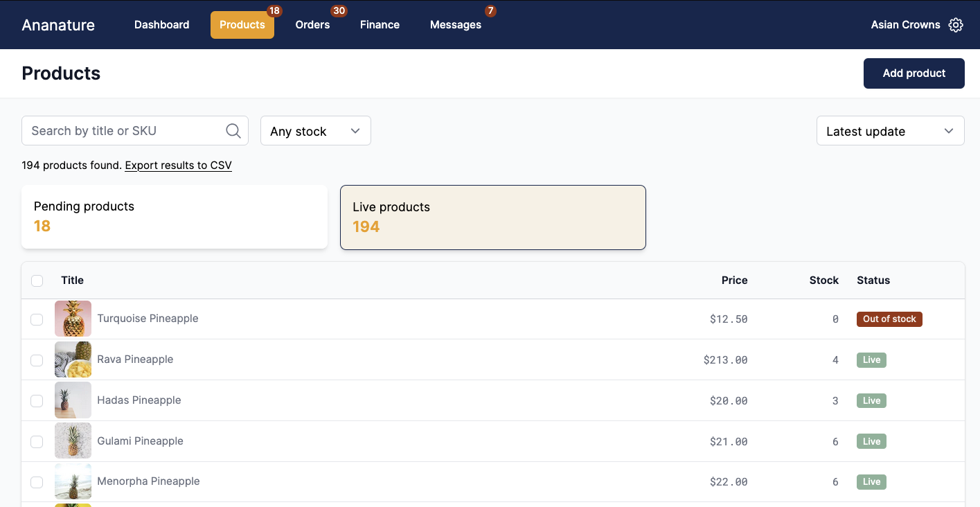Click the magnifier search icon
Image resolution: width=980 pixels, height=507 pixels.
(233, 131)
